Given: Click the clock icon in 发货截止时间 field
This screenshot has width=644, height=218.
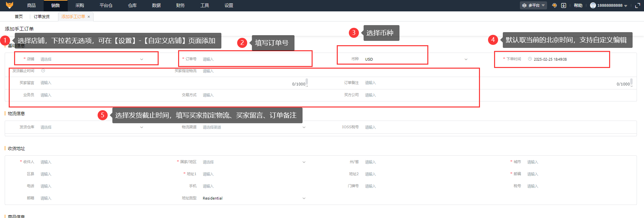Looking at the screenshot, I should 43,71.
